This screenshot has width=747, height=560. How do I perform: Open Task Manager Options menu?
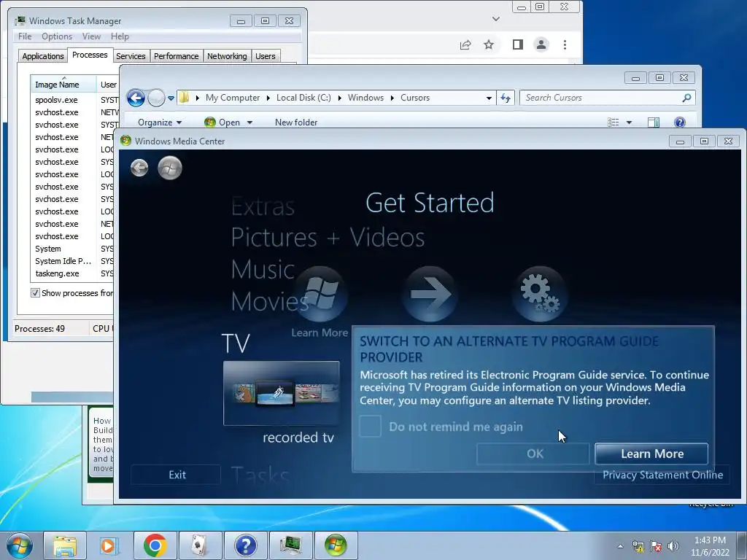click(57, 36)
